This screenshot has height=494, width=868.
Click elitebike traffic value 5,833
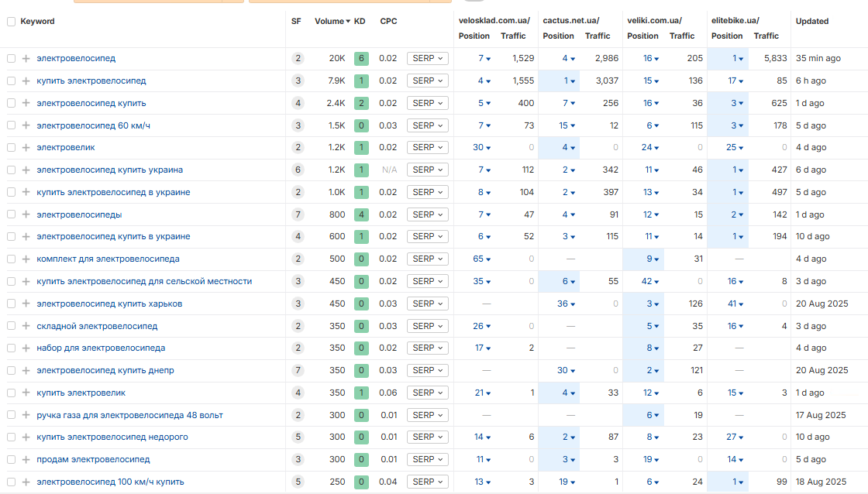[x=775, y=58]
